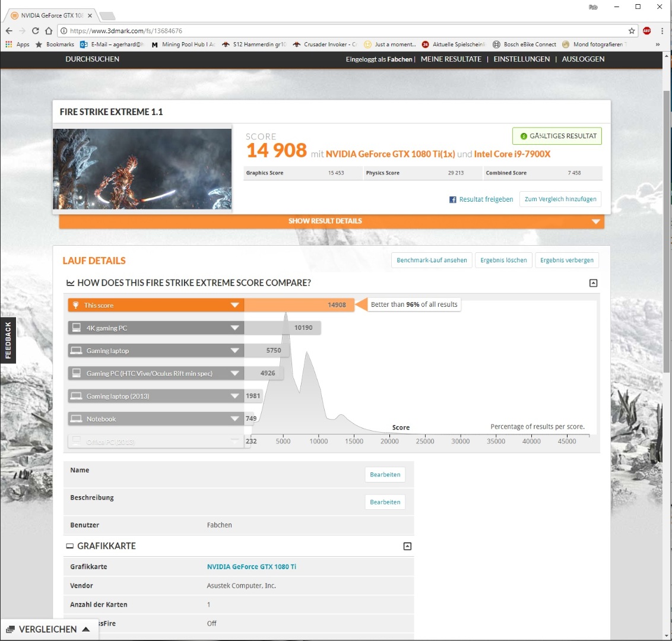Click Bearbeiten next to Beschreibung
The width and height of the screenshot is (672, 641).
pyautogui.click(x=385, y=502)
